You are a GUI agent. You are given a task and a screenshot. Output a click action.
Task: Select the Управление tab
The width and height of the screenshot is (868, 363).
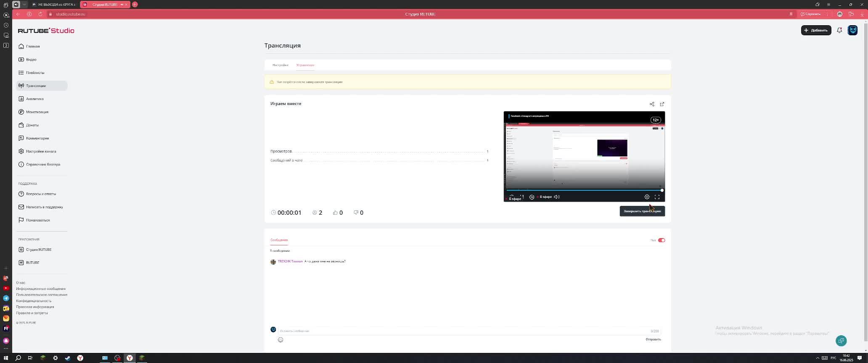pyautogui.click(x=305, y=65)
